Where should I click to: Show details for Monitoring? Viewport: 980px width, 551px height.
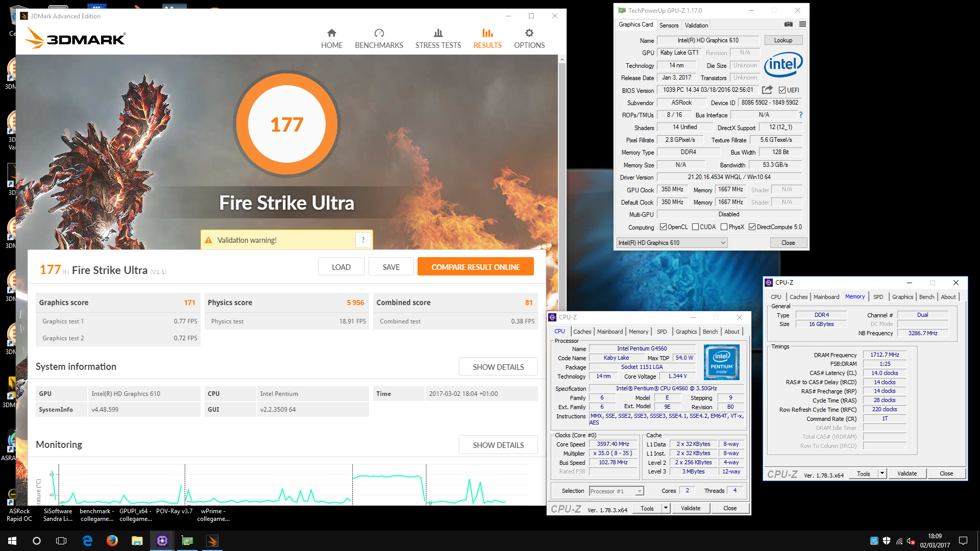coord(498,445)
